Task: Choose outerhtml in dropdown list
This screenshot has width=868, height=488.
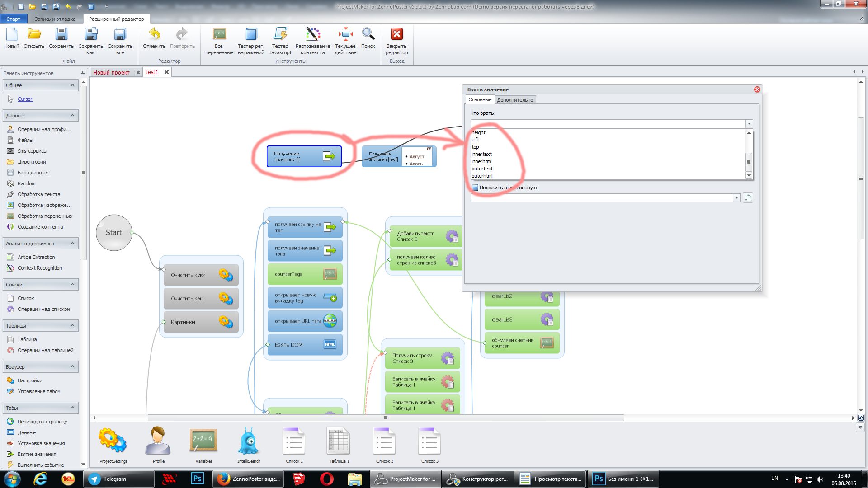Action: point(482,176)
